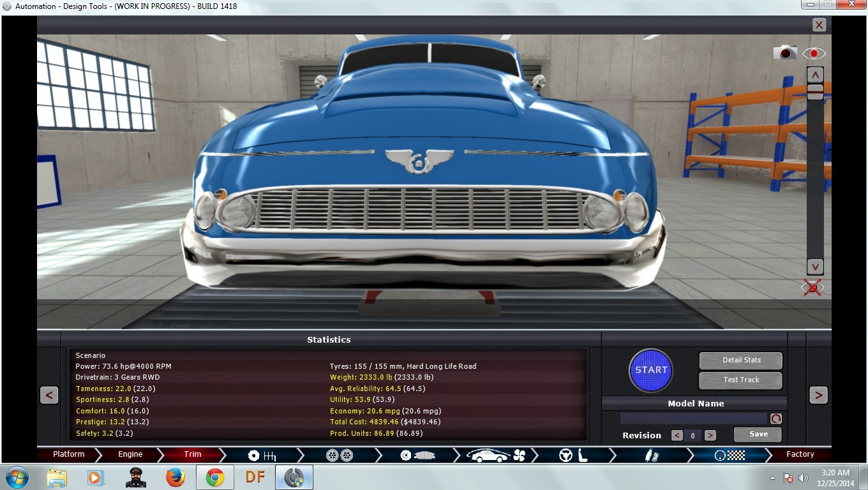Click the vertical slider handle on the right

click(815, 93)
